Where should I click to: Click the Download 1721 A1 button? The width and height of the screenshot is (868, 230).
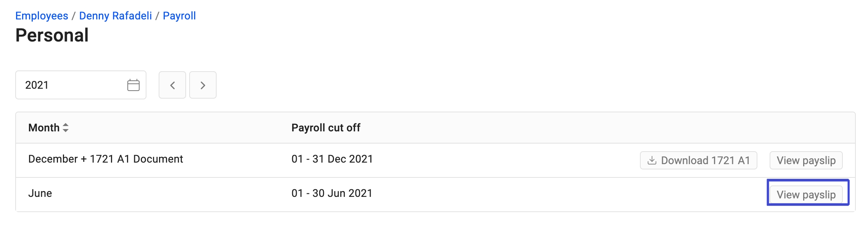(x=699, y=160)
